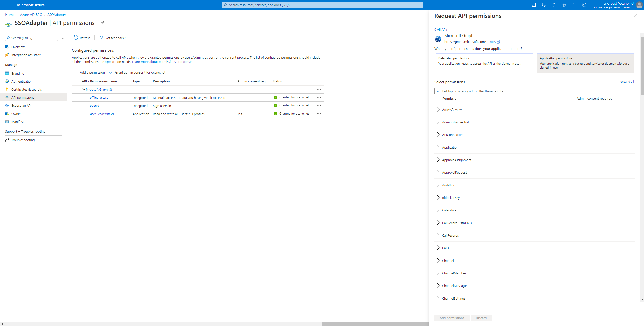Expand the AccessReview permission group
The image size is (644, 326).
(x=438, y=109)
